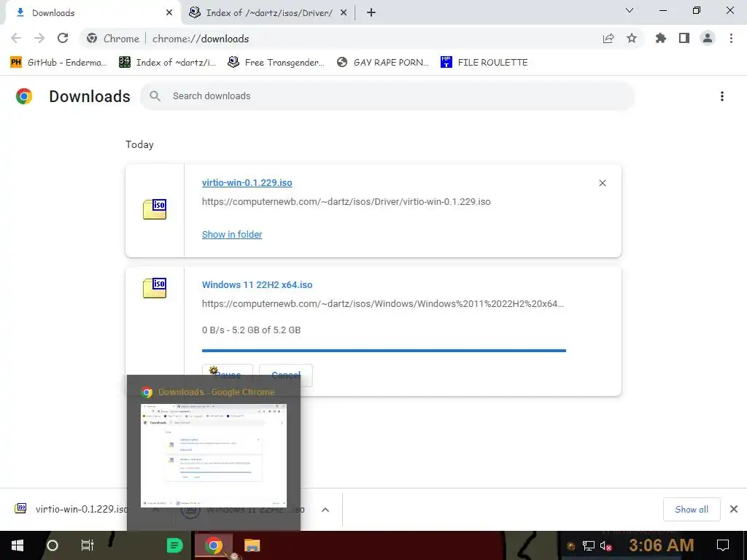Open the virtio-win-0.1.229.iso file link
The image size is (747, 560).
(x=247, y=183)
